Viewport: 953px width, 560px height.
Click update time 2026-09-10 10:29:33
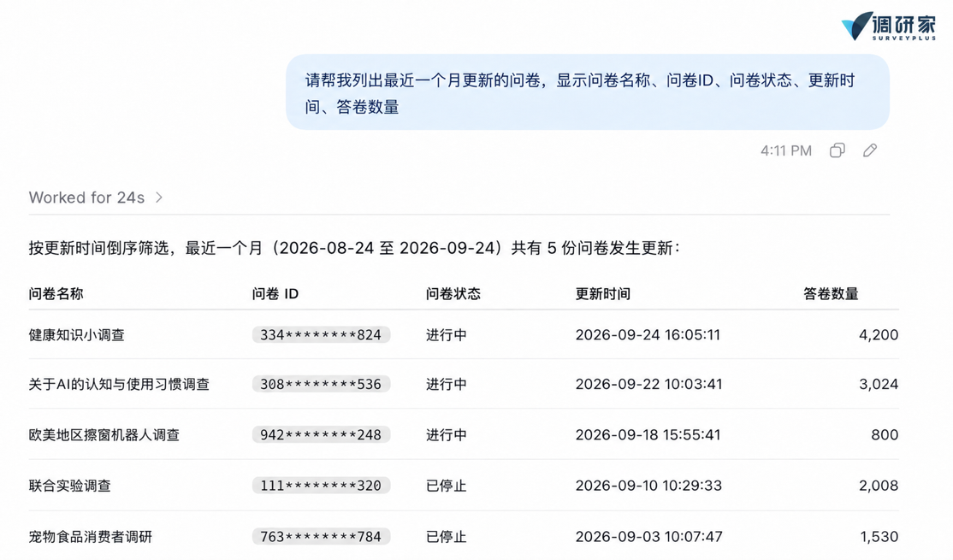coord(648,486)
